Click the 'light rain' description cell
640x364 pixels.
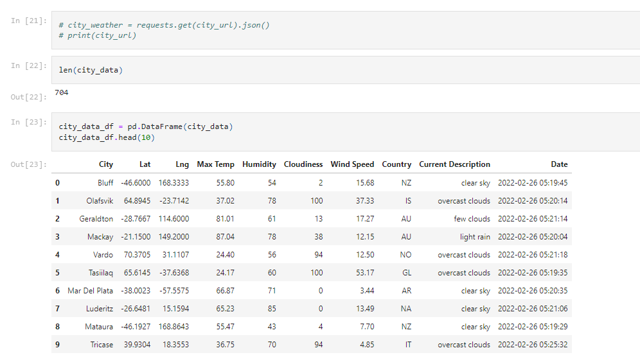(x=475, y=237)
